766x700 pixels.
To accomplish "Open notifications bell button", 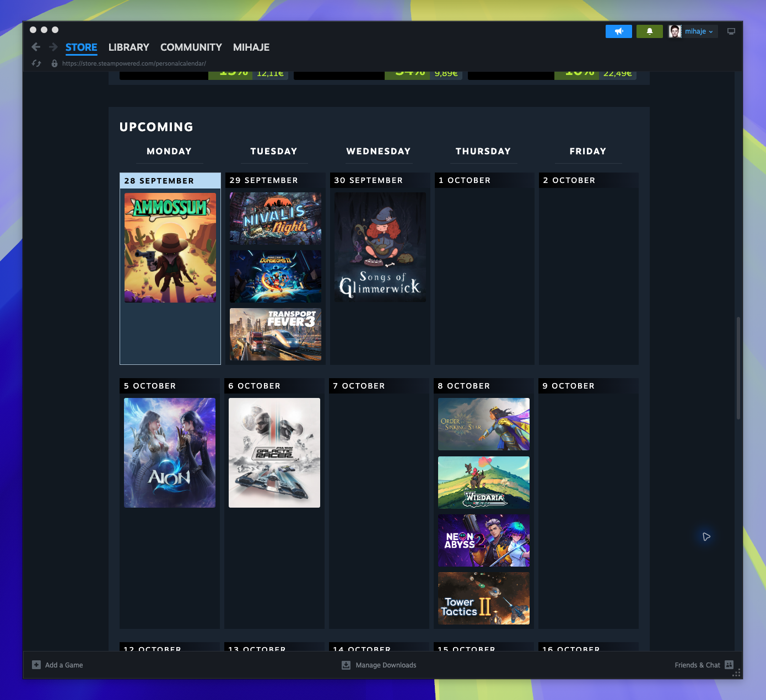I will tap(650, 31).
